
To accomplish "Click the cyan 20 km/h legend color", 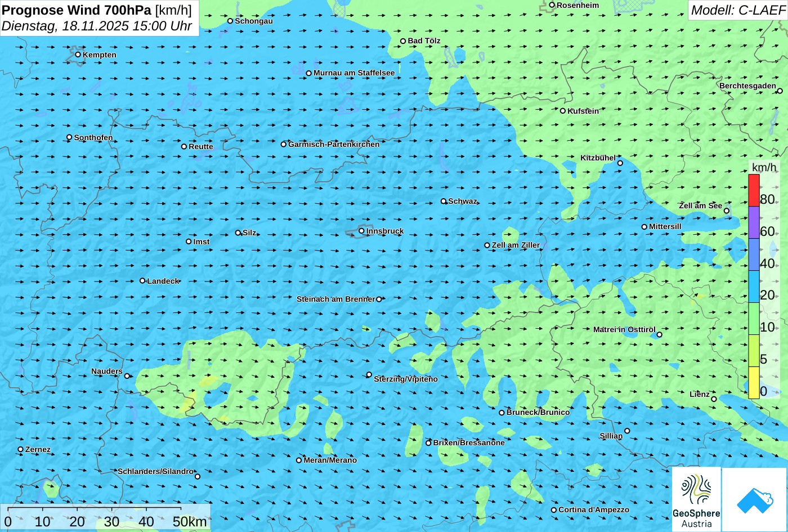I will coord(754,287).
